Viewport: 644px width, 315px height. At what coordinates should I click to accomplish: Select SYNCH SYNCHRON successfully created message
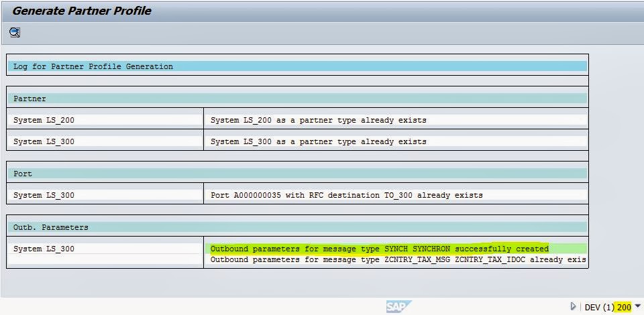pyautogui.click(x=380, y=249)
